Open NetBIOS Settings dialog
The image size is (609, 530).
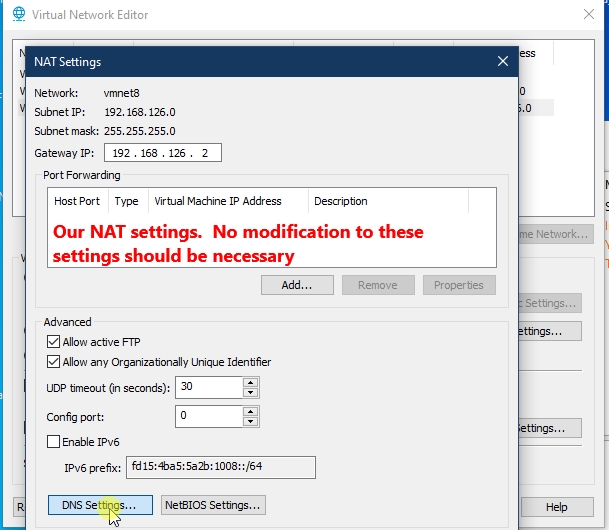213,505
